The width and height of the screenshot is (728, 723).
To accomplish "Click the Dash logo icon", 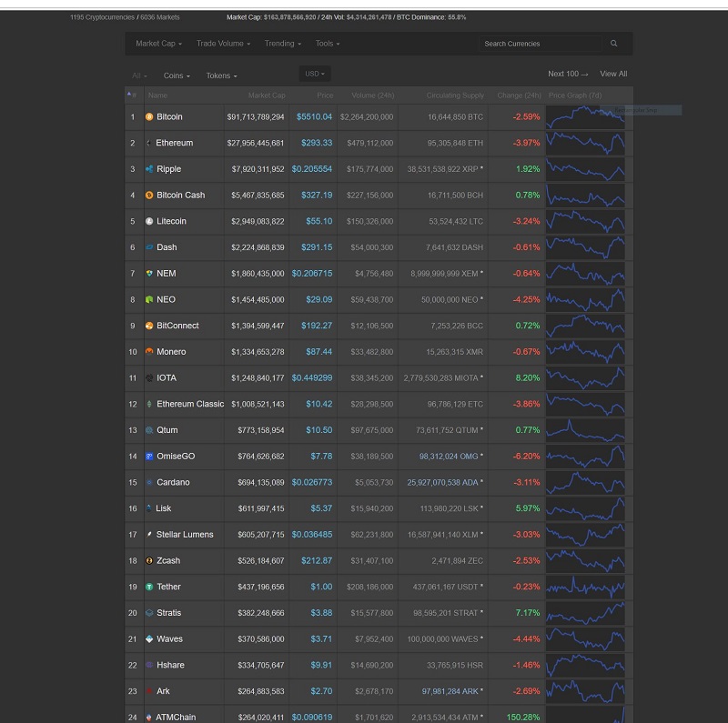I will [149, 247].
